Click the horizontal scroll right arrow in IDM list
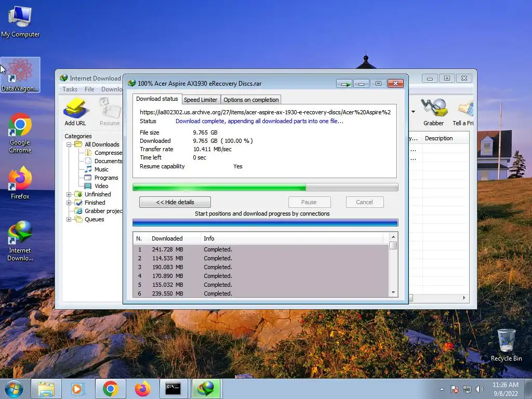 [x=464, y=298]
